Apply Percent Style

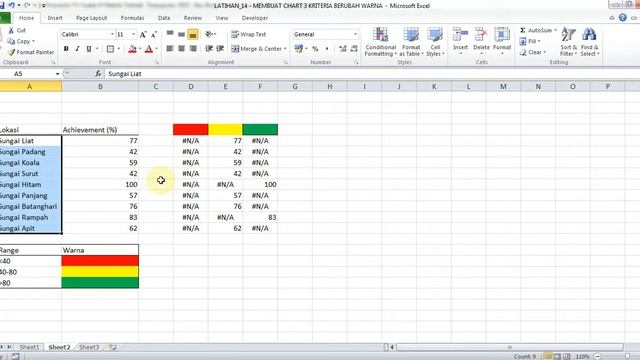315,49
